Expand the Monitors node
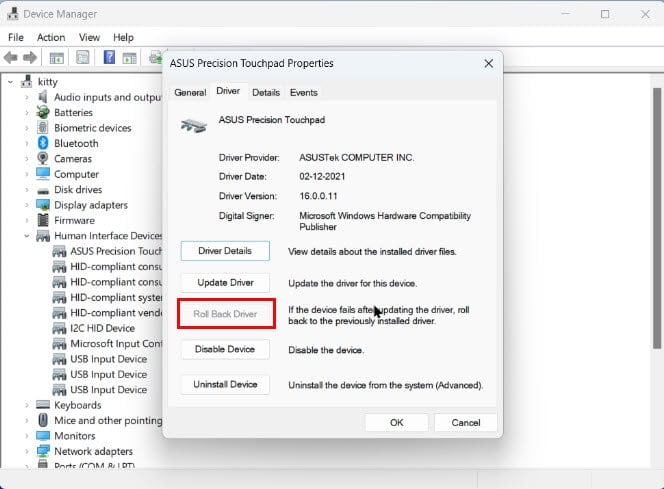The width and height of the screenshot is (664, 489). tap(27, 436)
